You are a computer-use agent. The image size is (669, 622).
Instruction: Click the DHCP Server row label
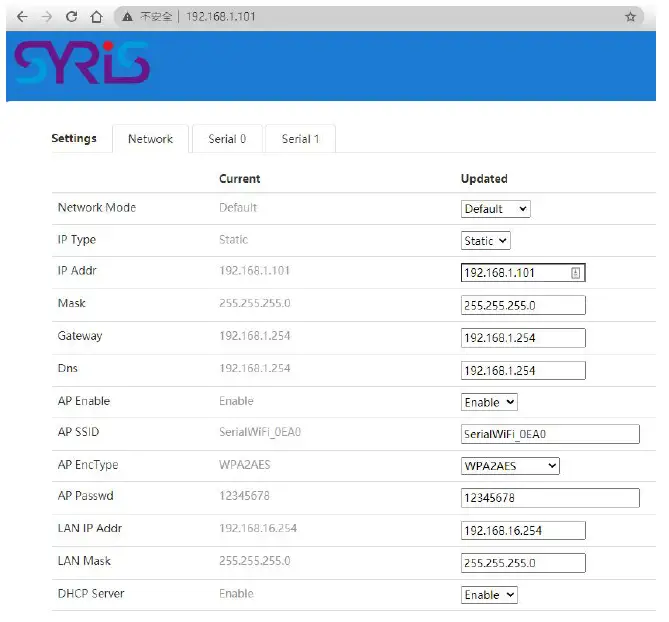pyautogui.click(x=91, y=593)
